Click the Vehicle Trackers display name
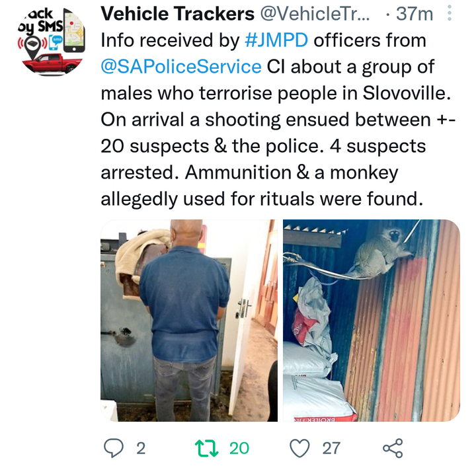 point(178,14)
